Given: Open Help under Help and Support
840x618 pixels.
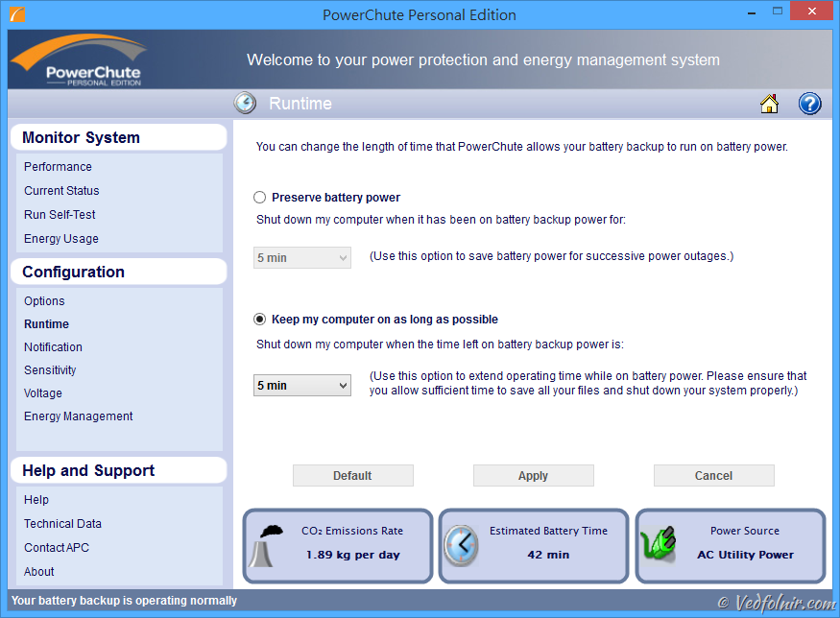Looking at the screenshot, I should [36, 500].
